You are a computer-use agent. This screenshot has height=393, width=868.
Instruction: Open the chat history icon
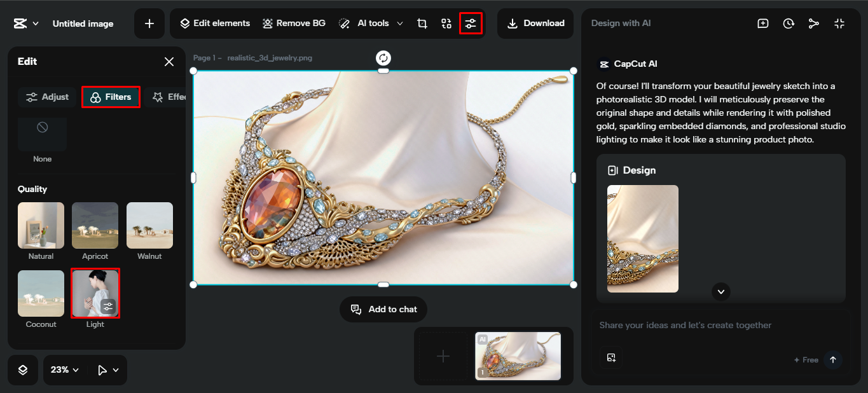click(789, 24)
